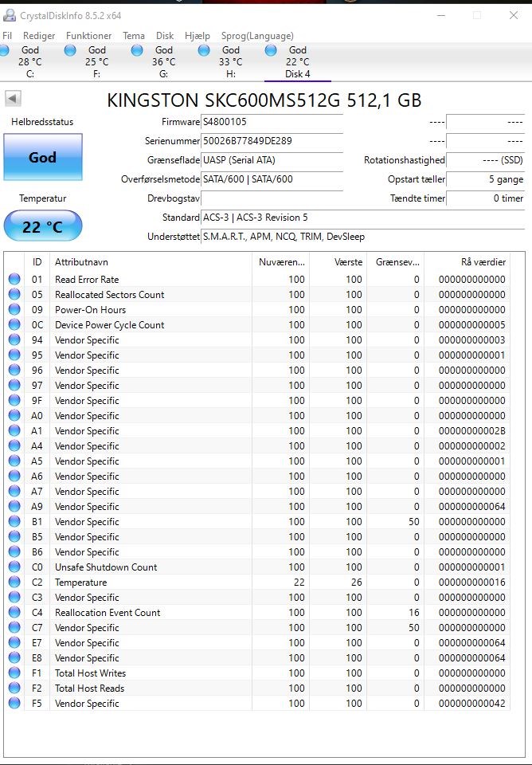Click status icon for attribute E7
532x765 pixels.
(x=14, y=642)
